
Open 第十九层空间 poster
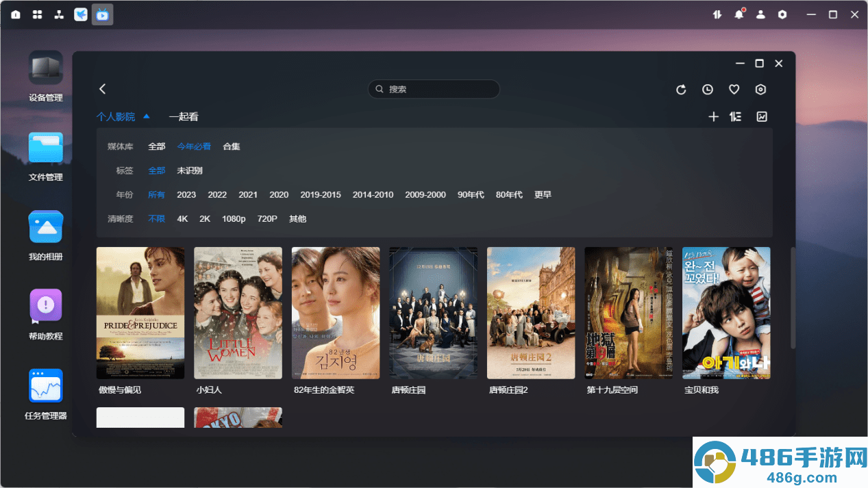click(628, 313)
